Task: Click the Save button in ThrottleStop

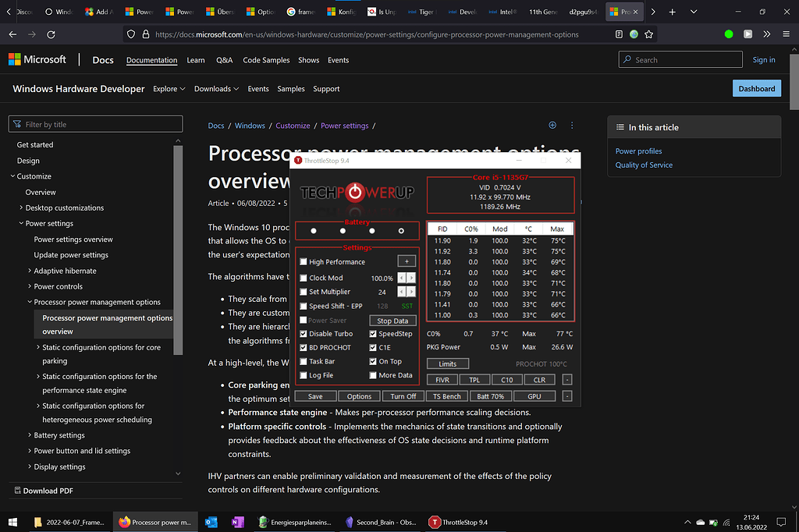Action: [x=316, y=395]
